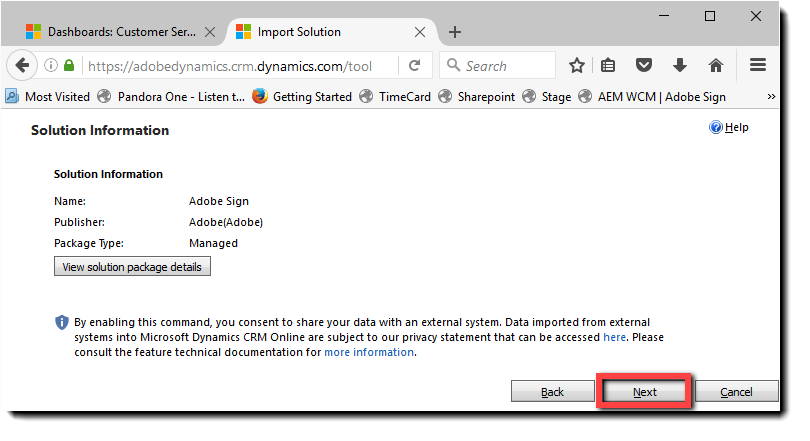Viewport: 810px width, 441px height.
Task: Click the Cancel button
Action: pos(736,391)
